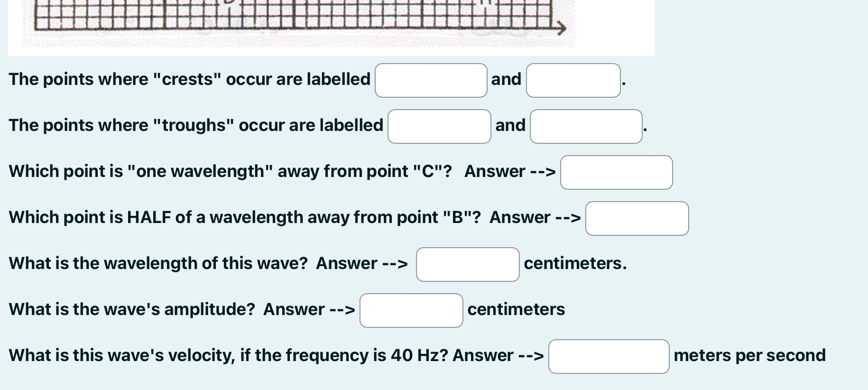868x390 pixels.
Task: Select the question text about crests
Action: click(x=189, y=79)
